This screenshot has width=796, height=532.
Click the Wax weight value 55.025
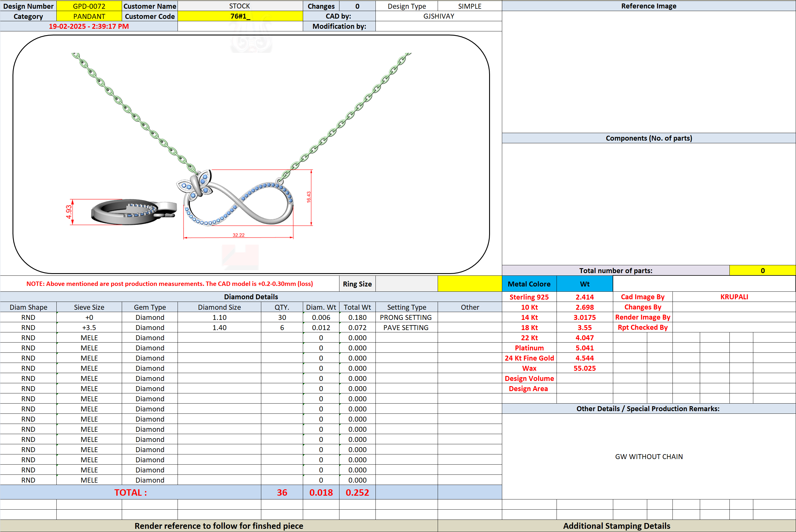(x=585, y=368)
